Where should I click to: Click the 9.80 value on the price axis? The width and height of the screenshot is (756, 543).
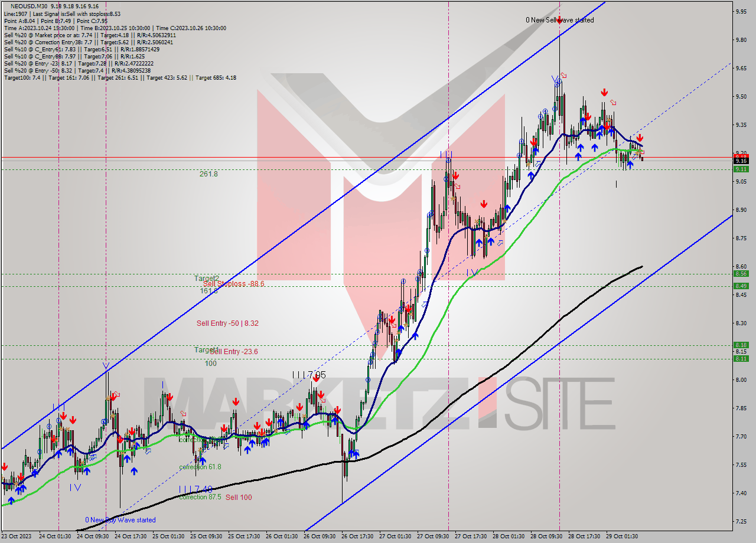click(x=741, y=40)
